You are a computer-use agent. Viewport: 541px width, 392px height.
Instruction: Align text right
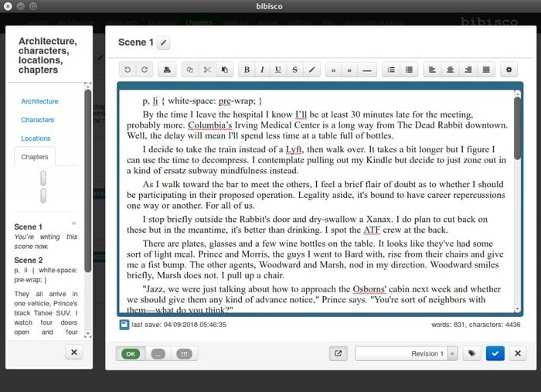(x=468, y=70)
